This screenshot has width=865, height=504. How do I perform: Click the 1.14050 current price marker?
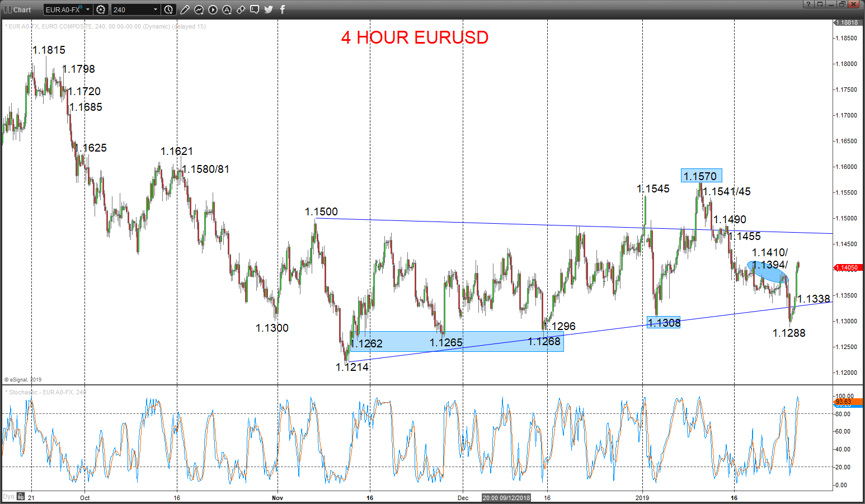tap(848, 267)
